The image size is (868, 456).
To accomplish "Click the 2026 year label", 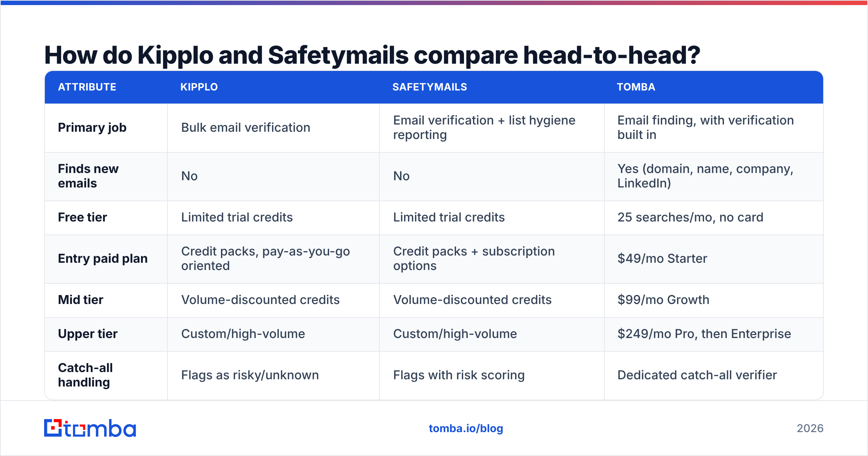I will [x=810, y=428].
